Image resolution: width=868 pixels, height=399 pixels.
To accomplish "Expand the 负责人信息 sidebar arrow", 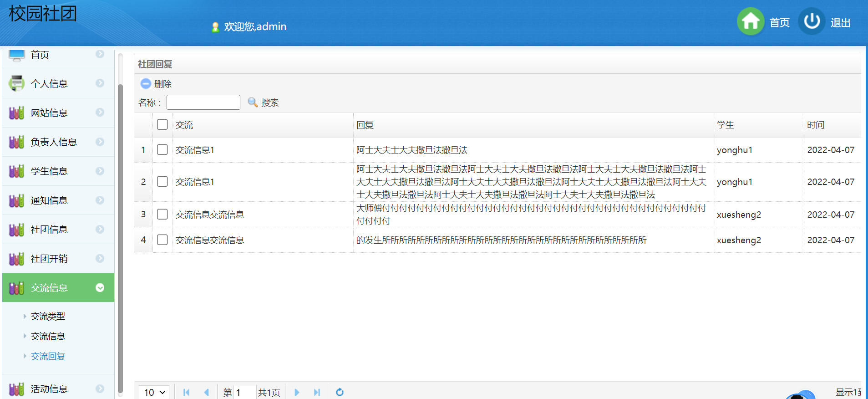I will [100, 142].
